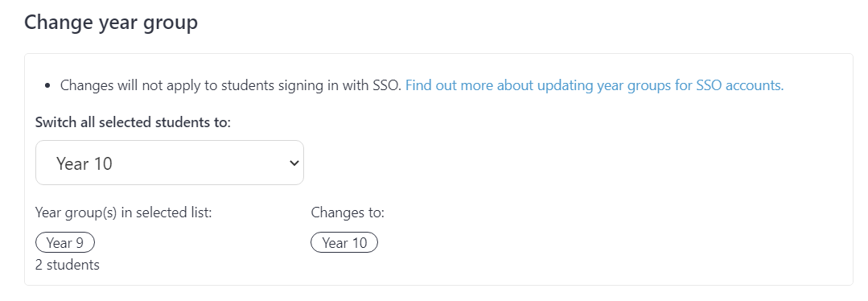Open the link about updating SSO year groups
The width and height of the screenshot is (868, 301).
coord(594,85)
